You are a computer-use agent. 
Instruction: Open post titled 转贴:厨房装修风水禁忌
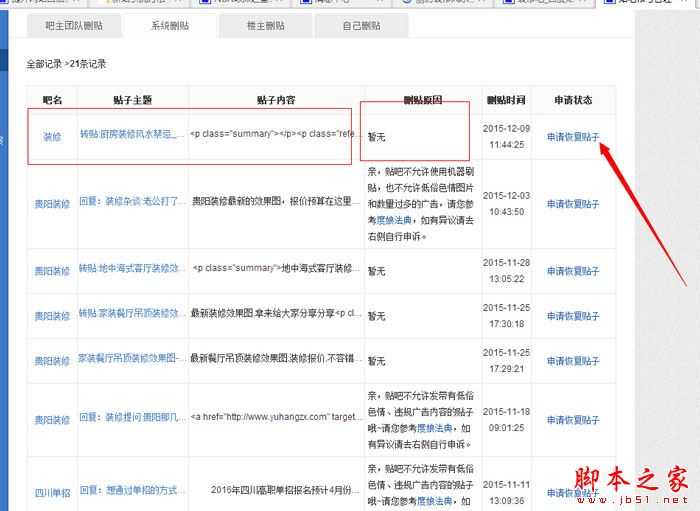click(133, 134)
